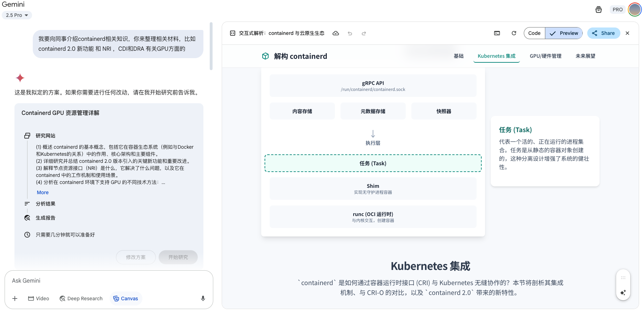The image size is (644, 314).
Task: Focus the Ask Gemini input field
Action: [x=109, y=281]
